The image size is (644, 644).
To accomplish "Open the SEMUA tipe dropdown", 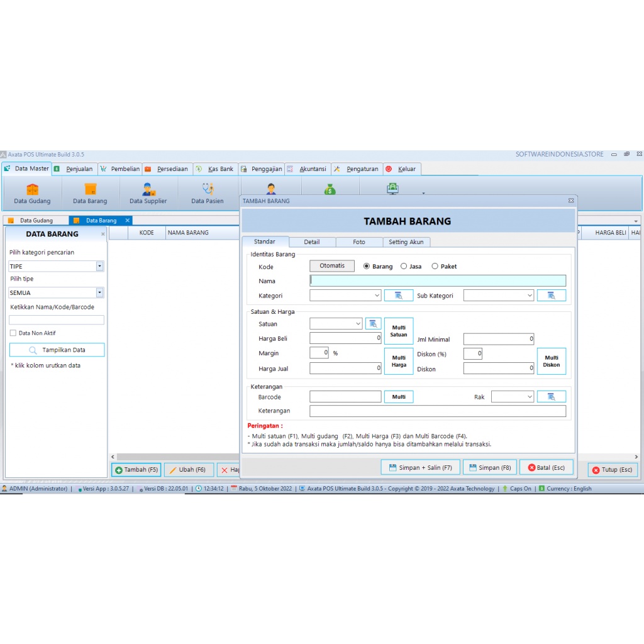I will tap(99, 292).
